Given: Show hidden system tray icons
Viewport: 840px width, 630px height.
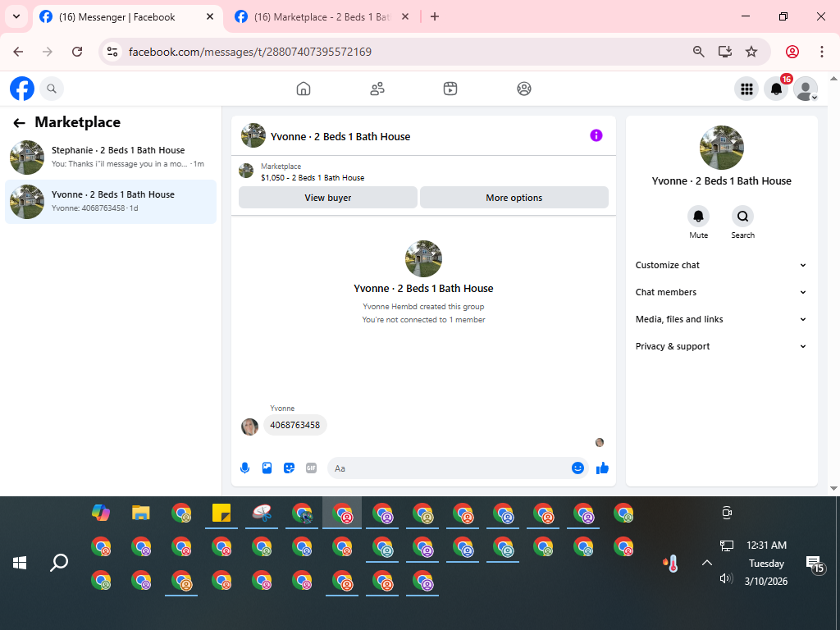Looking at the screenshot, I should click(707, 563).
